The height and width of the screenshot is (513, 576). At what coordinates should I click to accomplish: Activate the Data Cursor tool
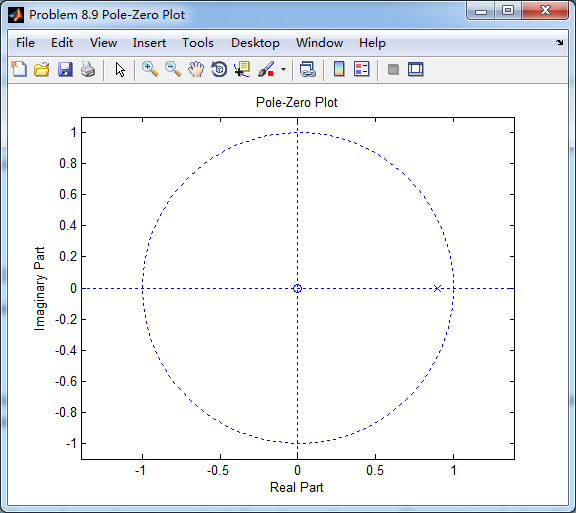tap(242, 69)
